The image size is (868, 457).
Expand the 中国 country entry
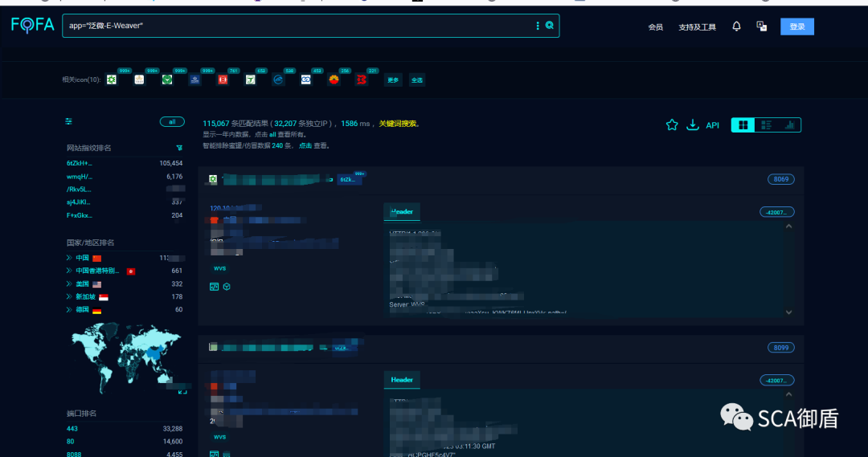click(69, 258)
